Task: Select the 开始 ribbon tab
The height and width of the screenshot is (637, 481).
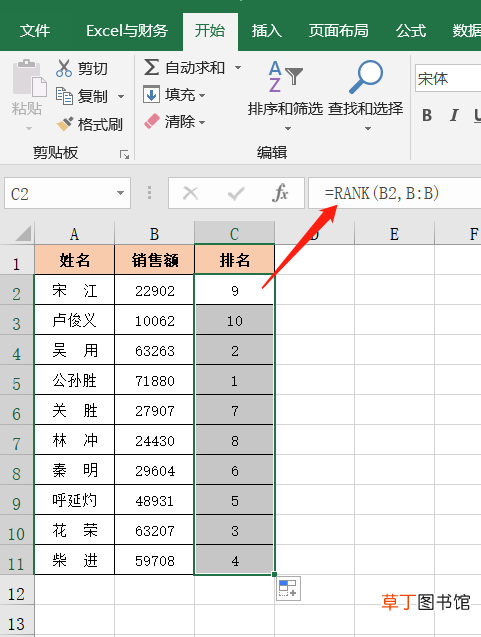Action: tap(210, 30)
